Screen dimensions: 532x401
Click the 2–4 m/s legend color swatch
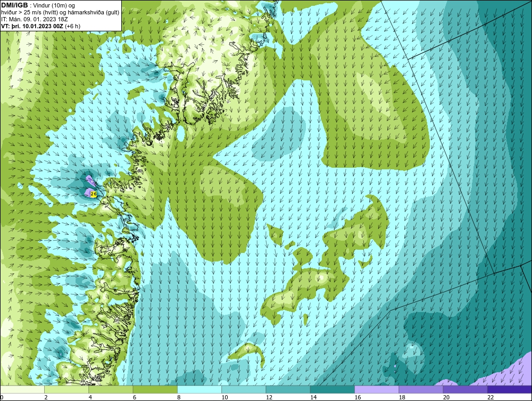(66, 389)
